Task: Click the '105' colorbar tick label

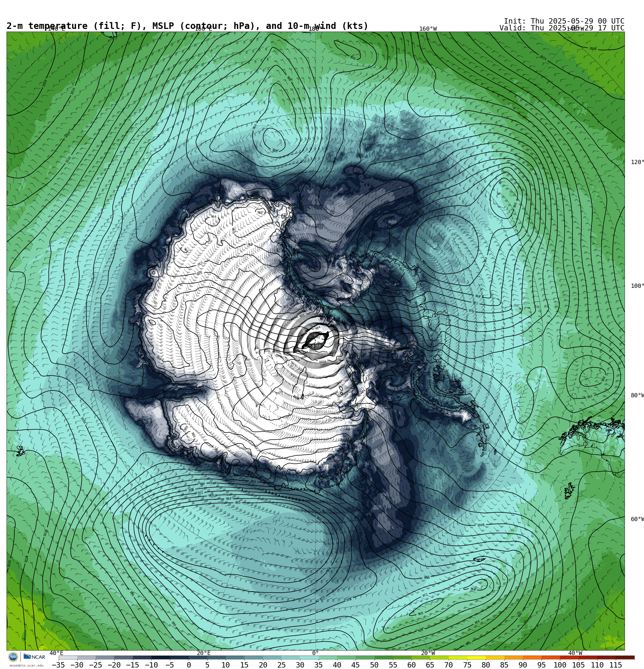Action: (x=578, y=665)
